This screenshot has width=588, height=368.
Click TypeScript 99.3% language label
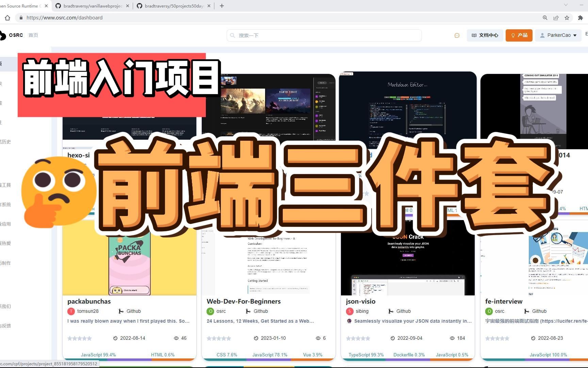[x=366, y=355]
